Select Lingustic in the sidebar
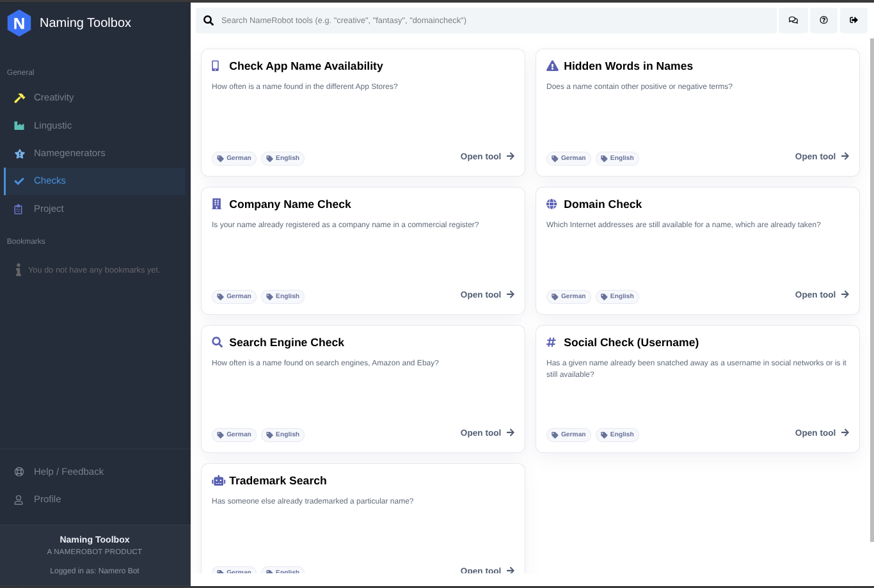Image resolution: width=874 pixels, height=588 pixels. tap(52, 125)
